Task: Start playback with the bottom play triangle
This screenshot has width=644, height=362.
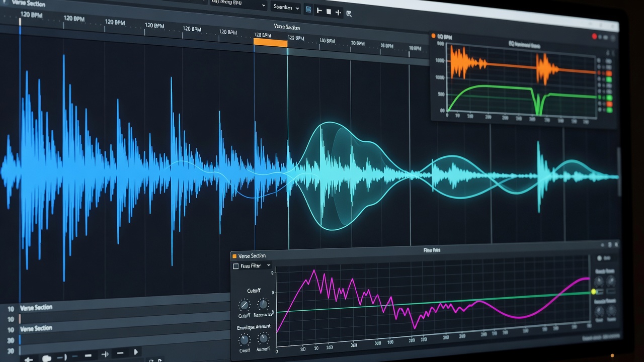Action: tap(135, 352)
